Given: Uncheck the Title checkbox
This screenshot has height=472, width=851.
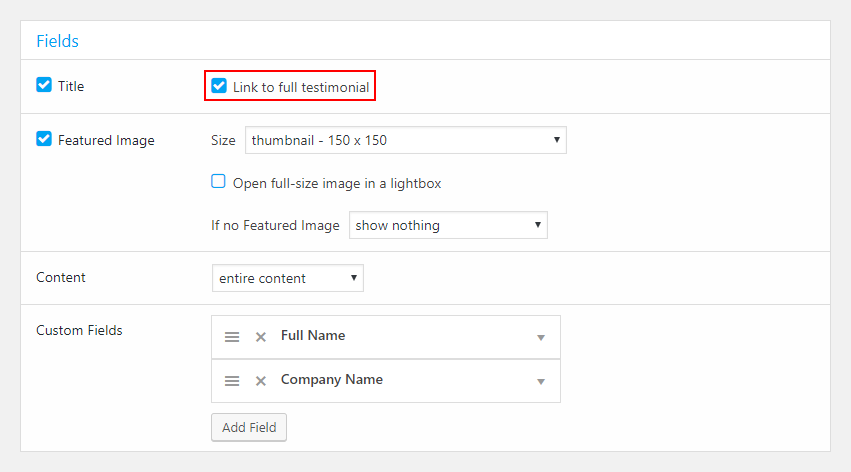Looking at the screenshot, I should [44, 85].
